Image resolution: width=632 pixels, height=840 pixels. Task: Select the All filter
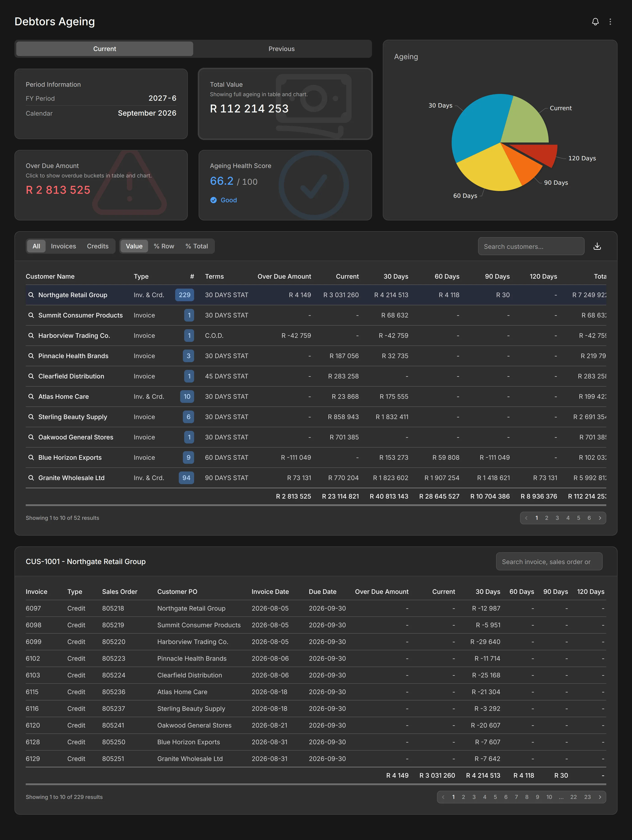tap(36, 246)
